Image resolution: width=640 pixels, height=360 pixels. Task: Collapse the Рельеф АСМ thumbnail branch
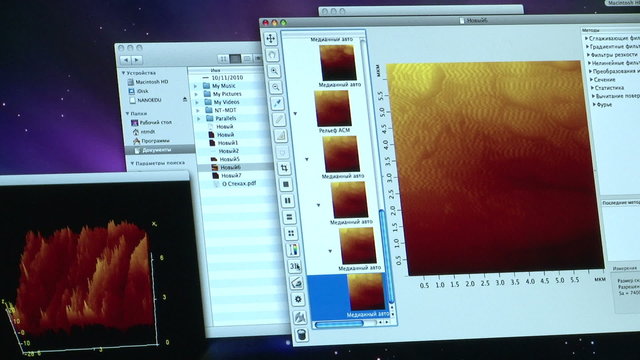295,113
